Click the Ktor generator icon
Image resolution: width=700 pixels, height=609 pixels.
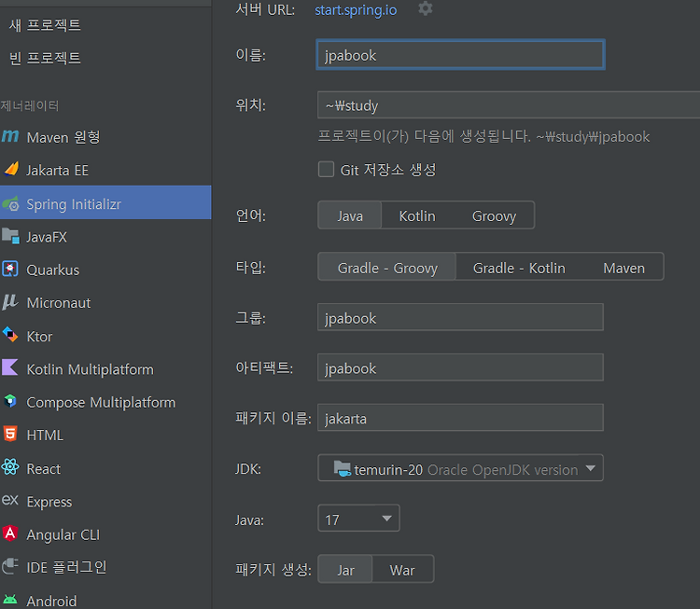point(10,335)
